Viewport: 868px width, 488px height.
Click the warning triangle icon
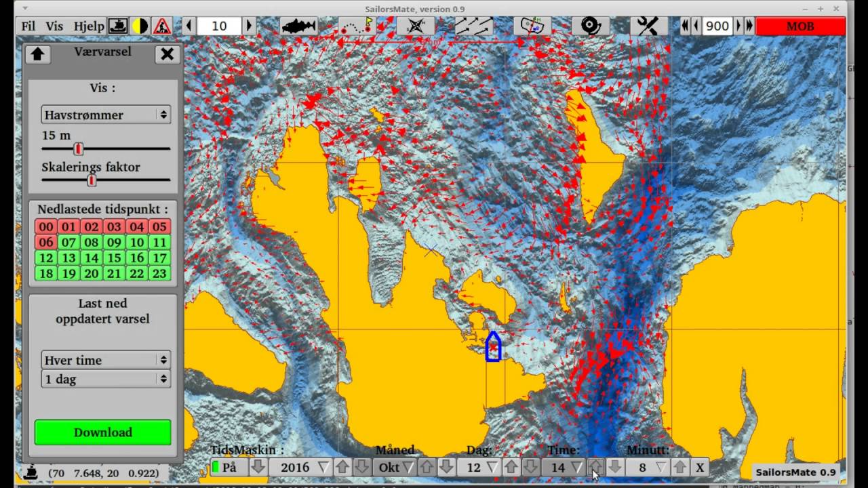pyautogui.click(x=162, y=26)
